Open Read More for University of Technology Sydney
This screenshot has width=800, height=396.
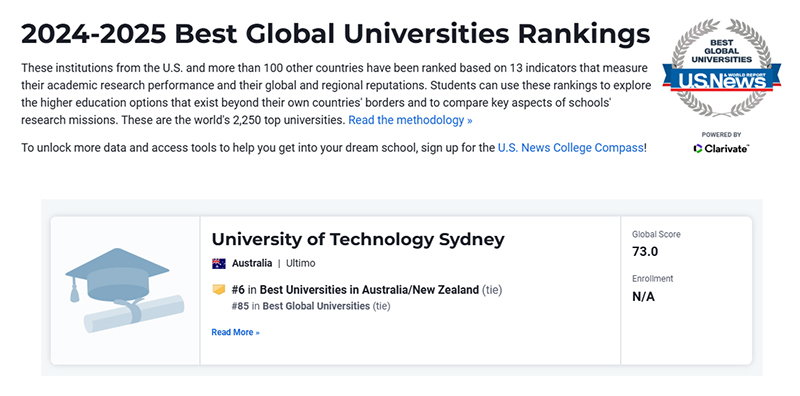pyautogui.click(x=235, y=332)
